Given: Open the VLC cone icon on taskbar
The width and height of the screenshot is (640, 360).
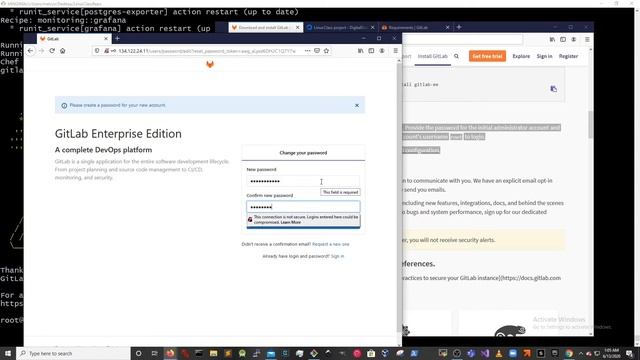Looking at the screenshot, I should (498, 353).
